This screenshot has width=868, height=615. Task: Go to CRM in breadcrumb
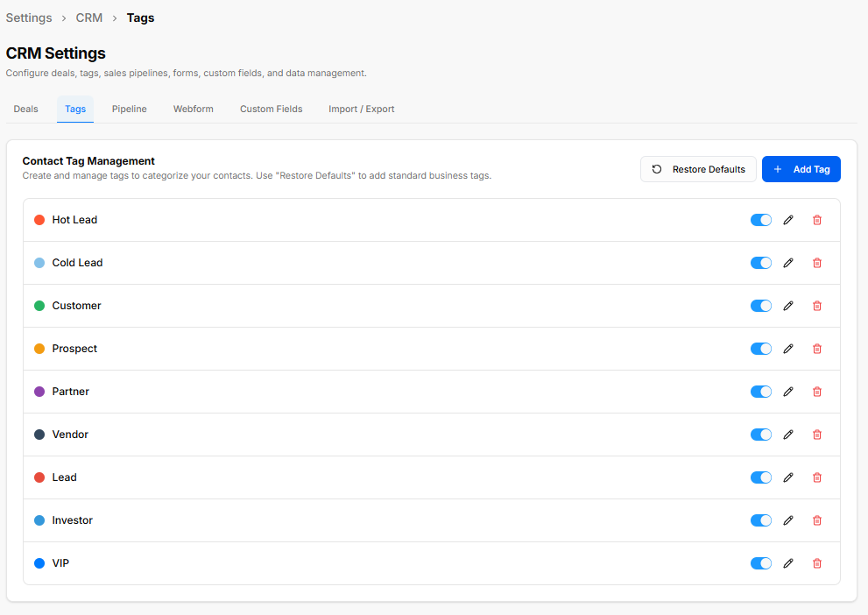[x=89, y=18]
